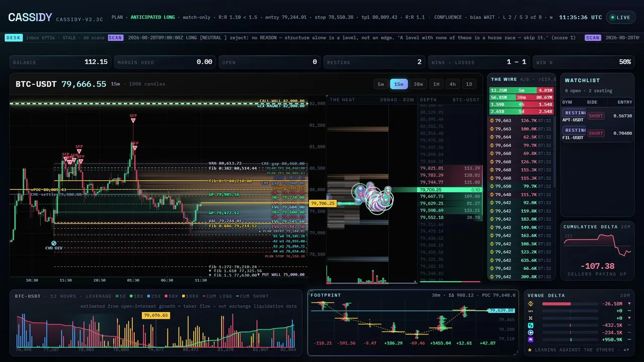Switch chart to 1D timeframe
Screen dimensions: 644x362
[469, 84]
